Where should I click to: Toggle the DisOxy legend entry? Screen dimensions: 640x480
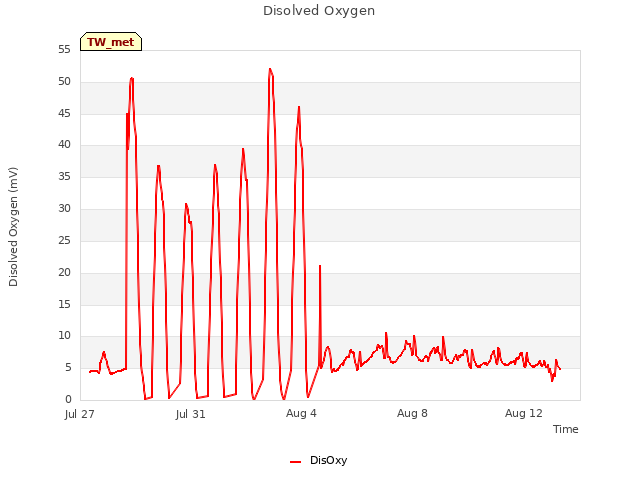(319, 460)
